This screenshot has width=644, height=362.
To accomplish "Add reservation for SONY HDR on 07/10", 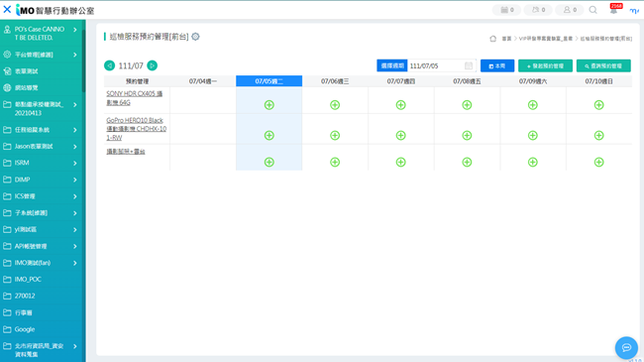I will click(598, 105).
